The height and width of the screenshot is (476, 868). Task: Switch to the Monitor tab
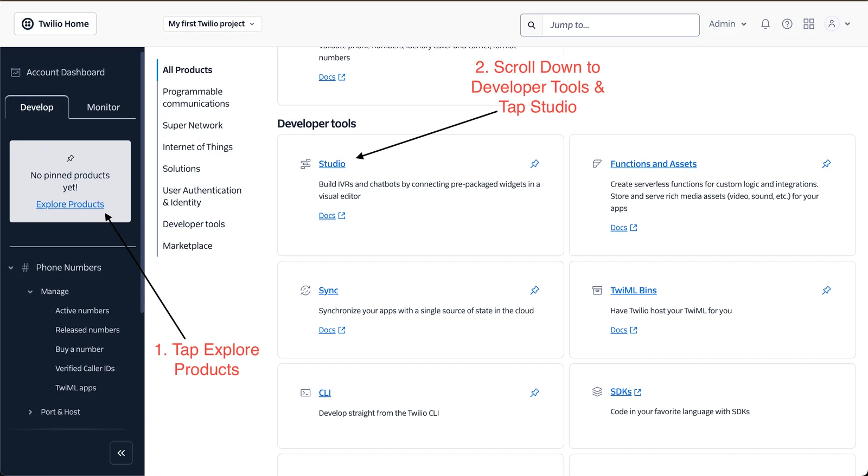click(x=103, y=107)
